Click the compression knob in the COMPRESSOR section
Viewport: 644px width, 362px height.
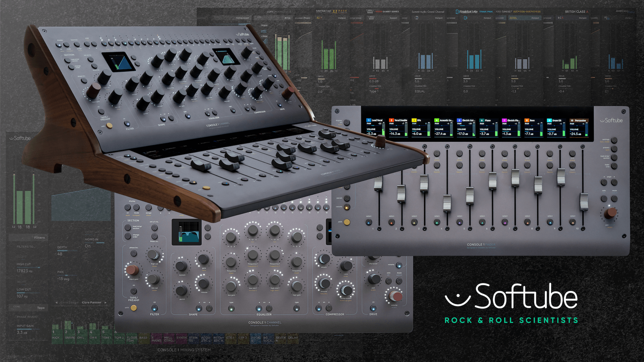[x=346, y=290]
